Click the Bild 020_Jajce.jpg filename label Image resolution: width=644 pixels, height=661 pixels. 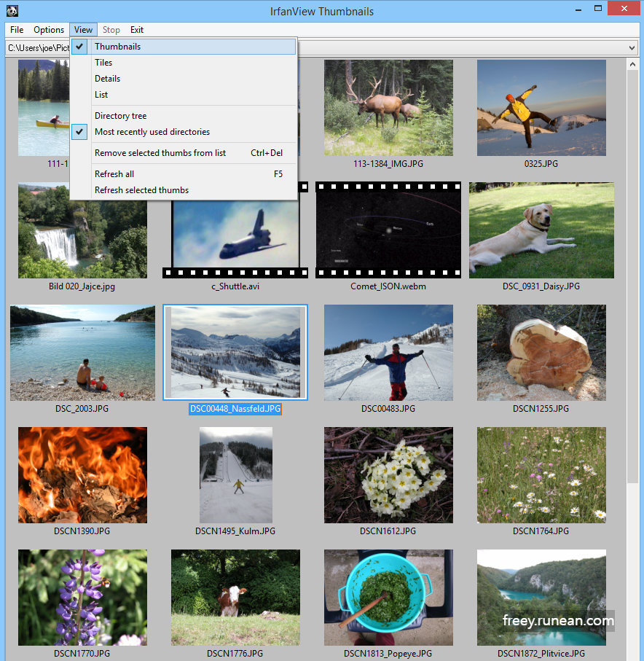coord(82,286)
